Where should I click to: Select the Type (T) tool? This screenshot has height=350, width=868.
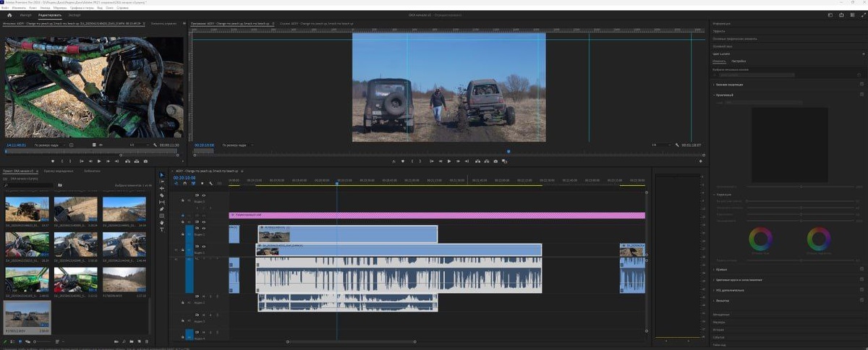[162, 229]
